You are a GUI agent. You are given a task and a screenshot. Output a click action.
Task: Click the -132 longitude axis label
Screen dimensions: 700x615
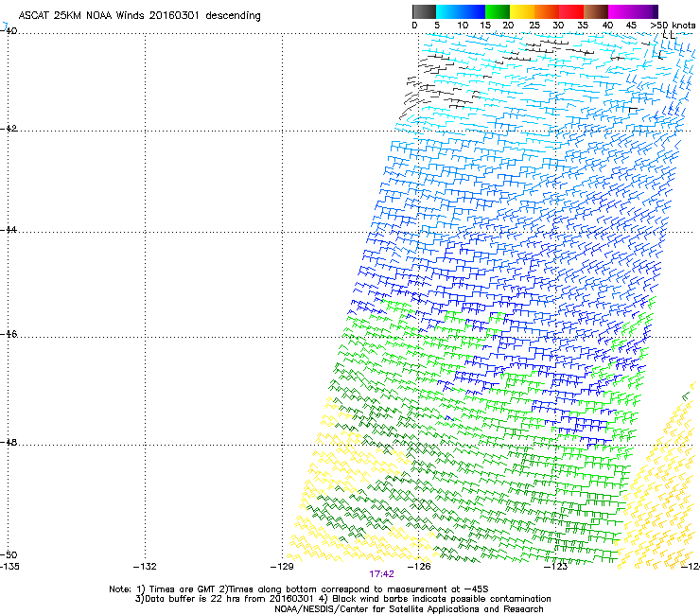click(145, 567)
